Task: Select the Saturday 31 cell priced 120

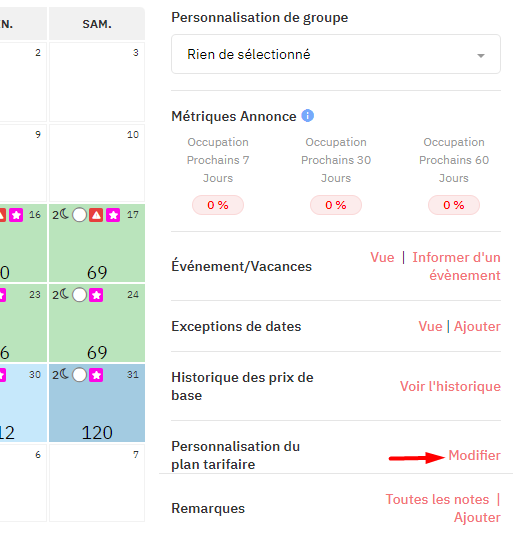Action: point(97,403)
